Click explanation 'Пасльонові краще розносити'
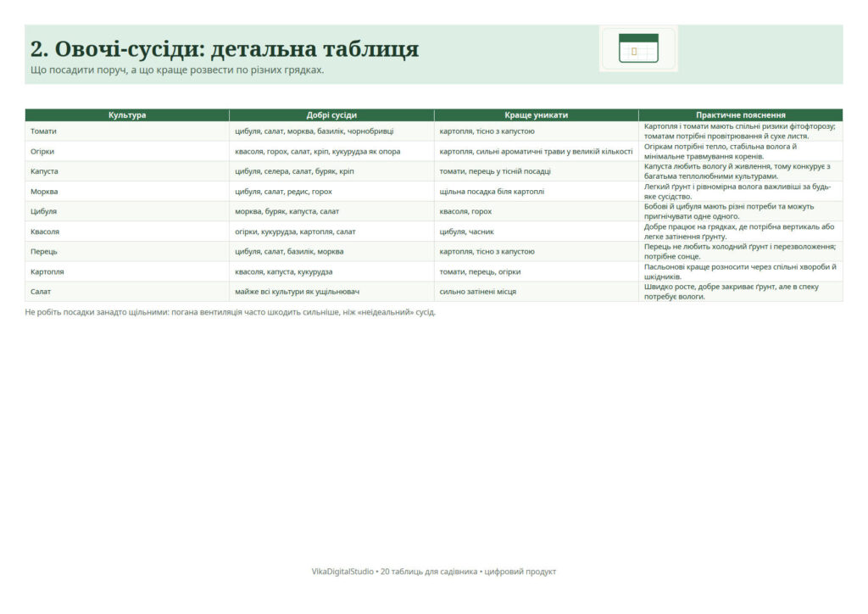 740,272
